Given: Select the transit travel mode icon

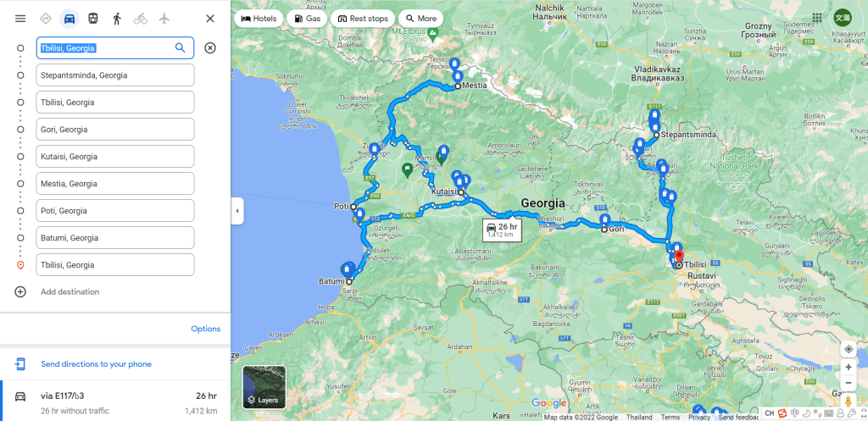Looking at the screenshot, I should click(93, 19).
